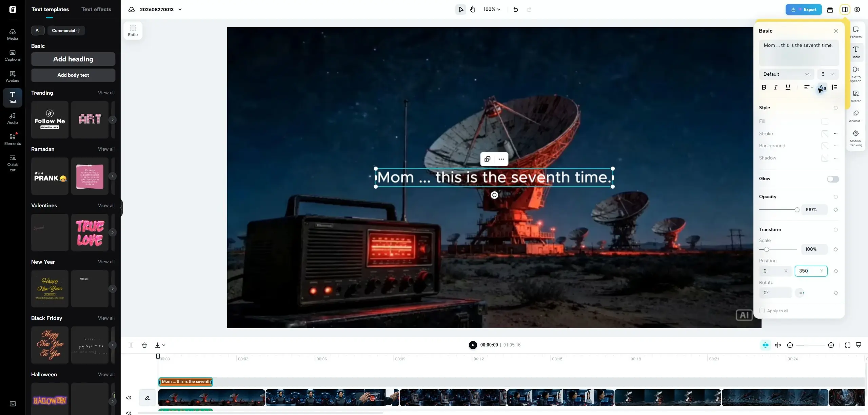Mute the main video track
Image resolution: width=868 pixels, height=415 pixels.
tap(129, 398)
